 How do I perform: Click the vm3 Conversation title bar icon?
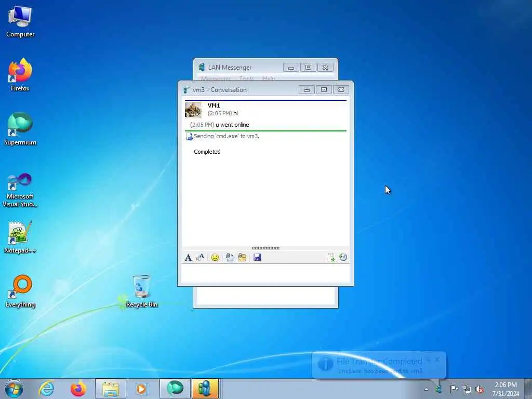pyautogui.click(x=187, y=89)
